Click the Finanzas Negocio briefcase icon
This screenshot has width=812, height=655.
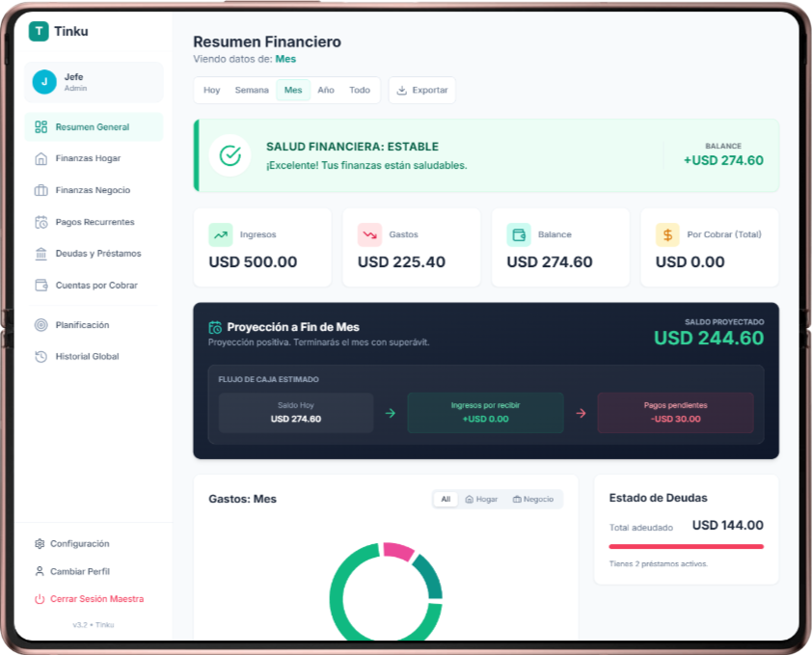tap(41, 190)
